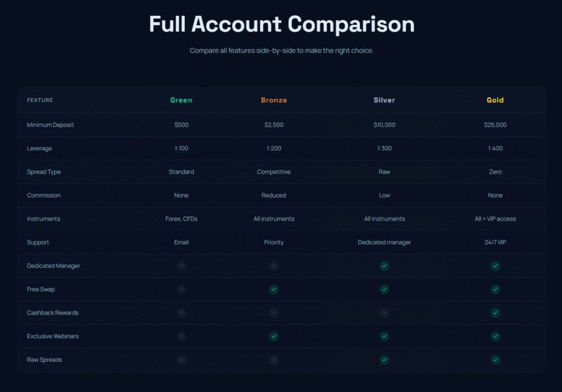The width and height of the screenshot is (562, 392).
Task: Click the Green Dedicated Manager cross icon
Action: click(181, 266)
